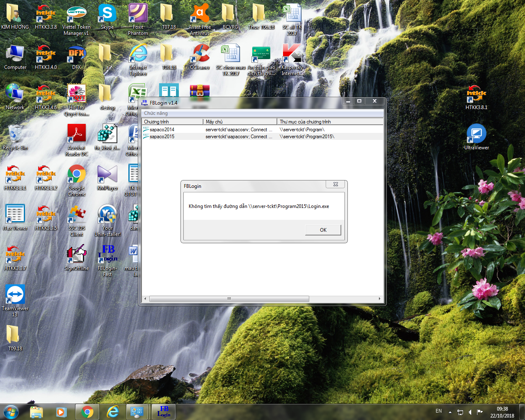525x420 pixels.
Task: Select the sapaco2015 program row
Action: click(x=162, y=137)
